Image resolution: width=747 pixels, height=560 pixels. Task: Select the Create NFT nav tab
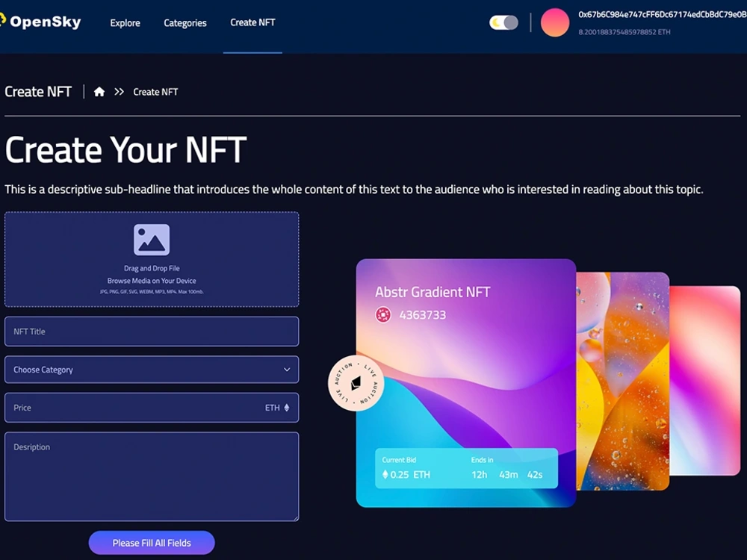(x=252, y=22)
